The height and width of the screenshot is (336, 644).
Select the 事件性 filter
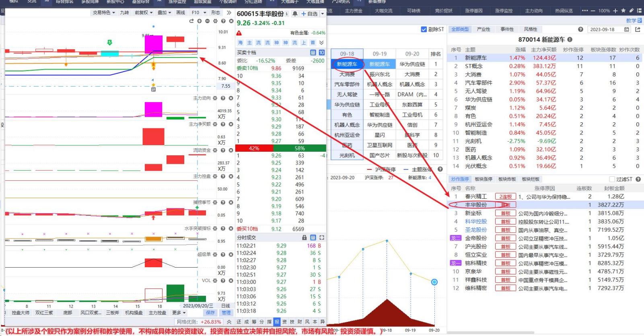(x=507, y=29)
